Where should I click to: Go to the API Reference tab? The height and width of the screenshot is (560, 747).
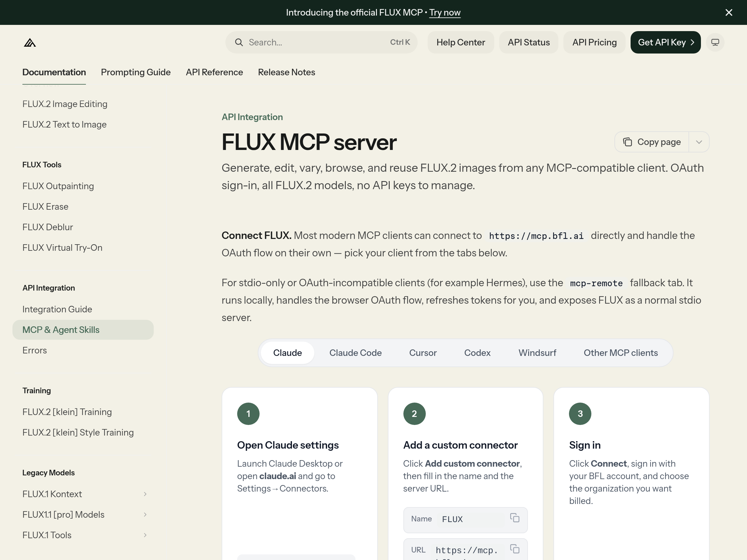pos(214,72)
